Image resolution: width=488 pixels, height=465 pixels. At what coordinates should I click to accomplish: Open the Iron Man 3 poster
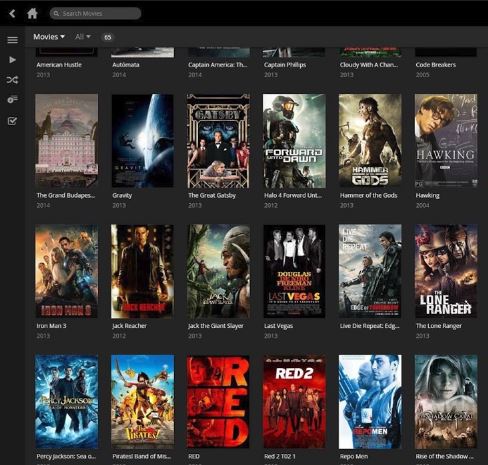click(67, 271)
